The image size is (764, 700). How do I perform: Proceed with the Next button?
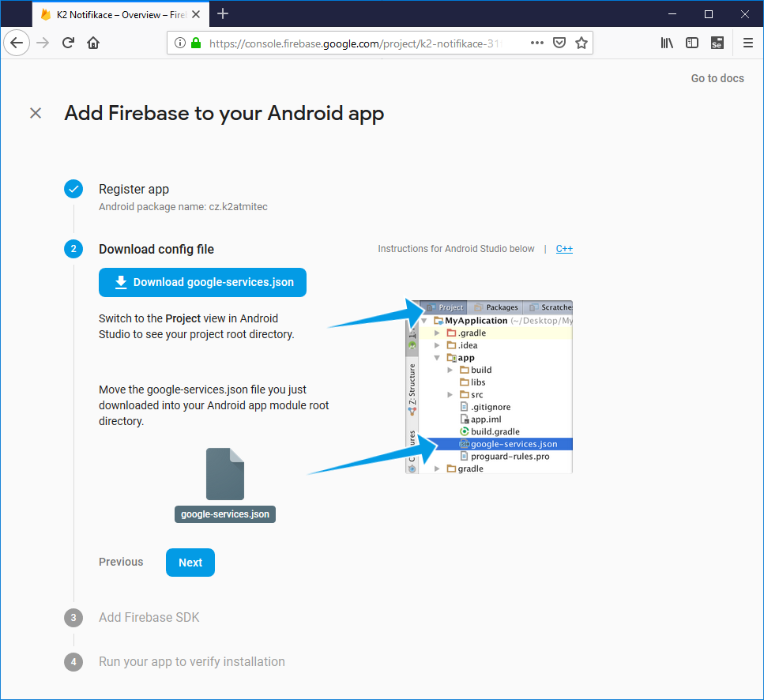pyautogui.click(x=190, y=563)
